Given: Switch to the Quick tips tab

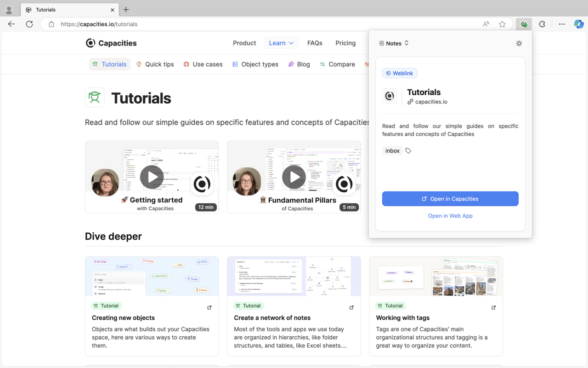Looking at the screenshot, I should pos(155,64).
